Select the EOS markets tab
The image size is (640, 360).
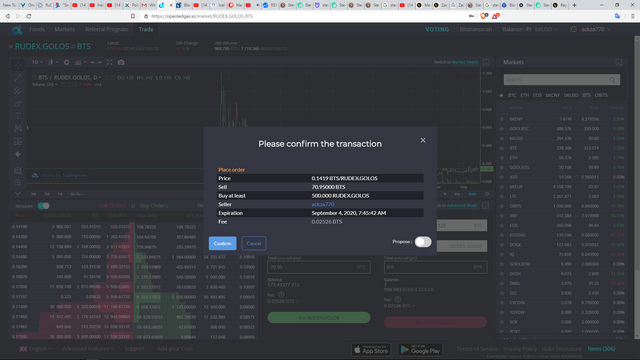point(537,95)
